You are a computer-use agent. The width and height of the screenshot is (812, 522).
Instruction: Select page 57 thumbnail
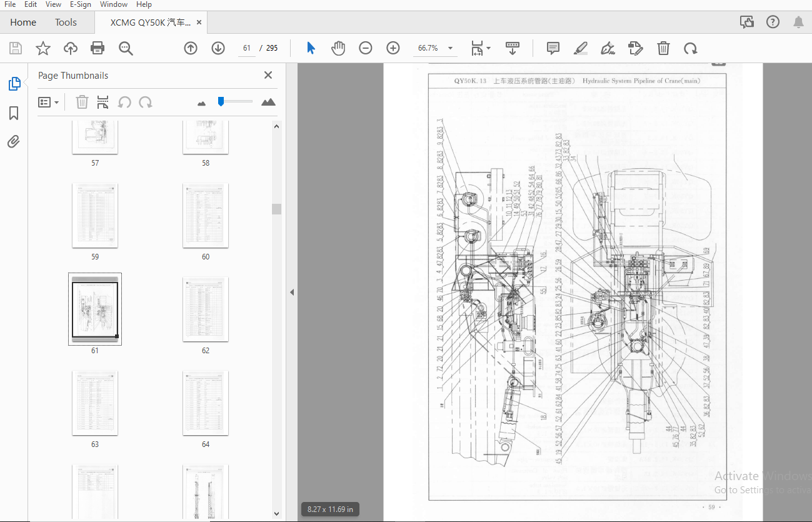click(95, 138)
